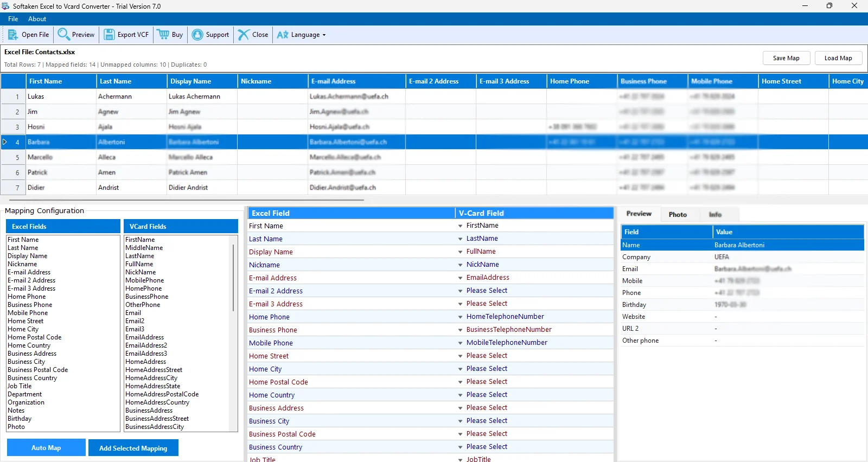
Task: Switch to the Photo tab
Action: (x=678, y=215)
